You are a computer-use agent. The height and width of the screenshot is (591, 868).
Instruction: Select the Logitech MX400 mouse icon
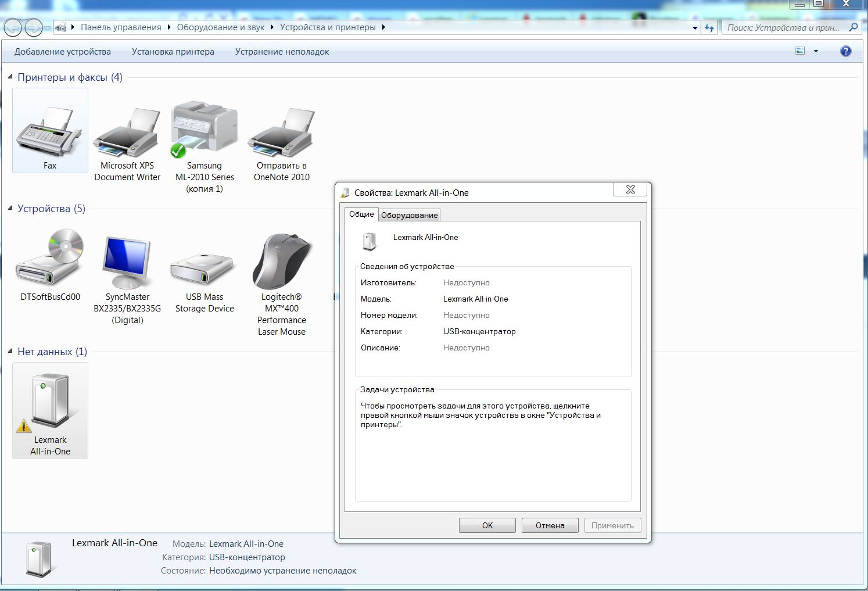(x=282, y=263)
